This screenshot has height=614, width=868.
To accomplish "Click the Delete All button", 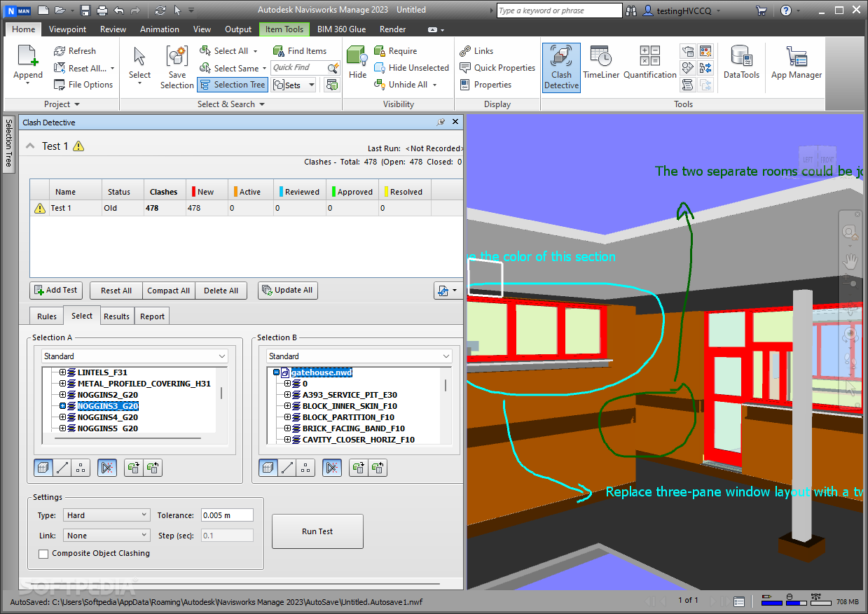I will pyautogui.click(x=221, y=291).
